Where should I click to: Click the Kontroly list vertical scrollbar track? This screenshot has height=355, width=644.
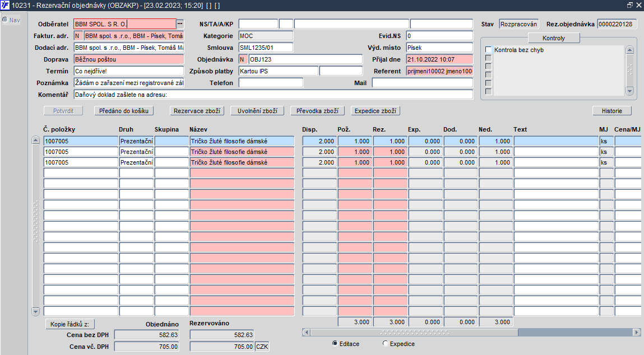click(629, 71)
